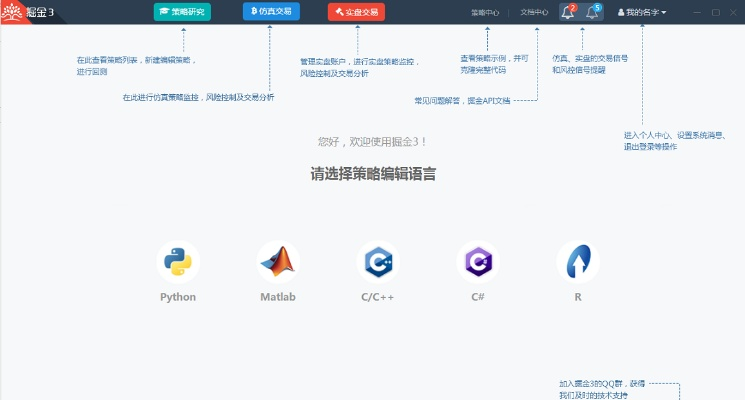The width and height of the screenshot is (745, 400).
Task: Click the "Matlab" text label
Action: pyautogui.click(x=278, y=297)
